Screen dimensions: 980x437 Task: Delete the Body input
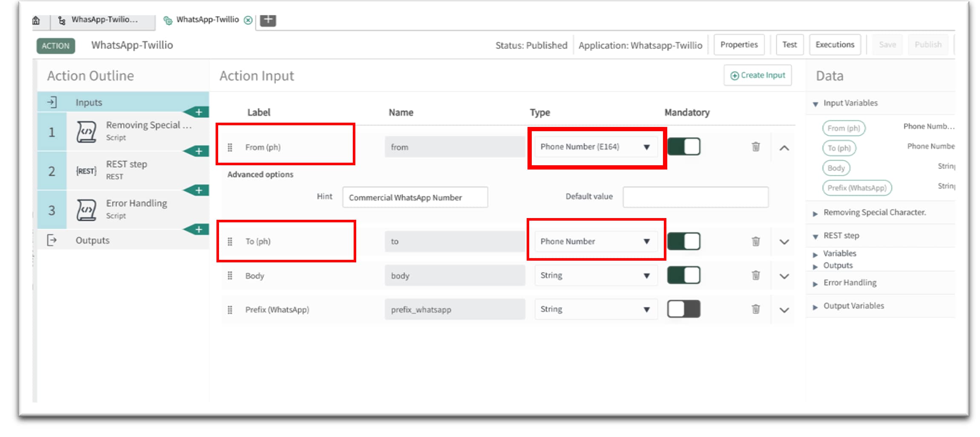tap(755, 276)
